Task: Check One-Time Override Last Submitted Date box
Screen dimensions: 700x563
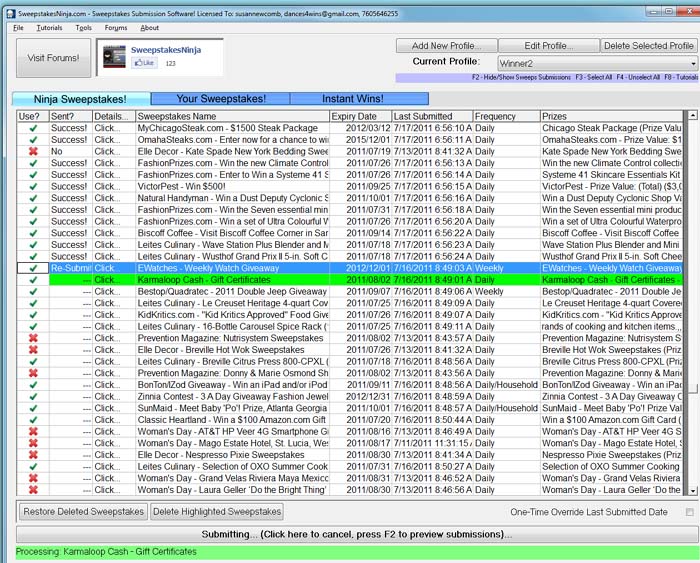Action: [690, 512]
